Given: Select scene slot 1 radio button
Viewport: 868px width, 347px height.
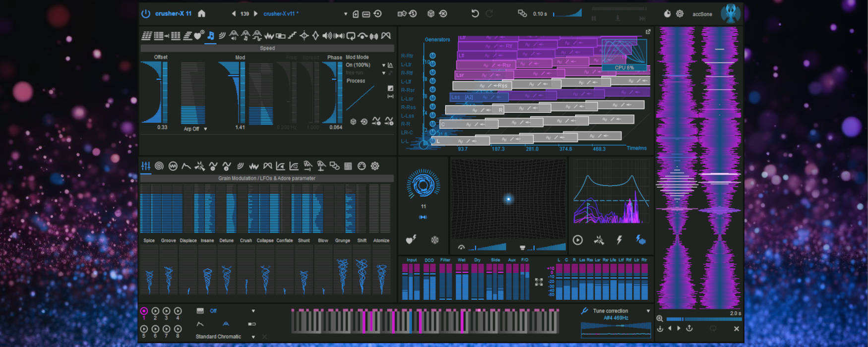Looking at the screenshot, I should tap(144, 311).
